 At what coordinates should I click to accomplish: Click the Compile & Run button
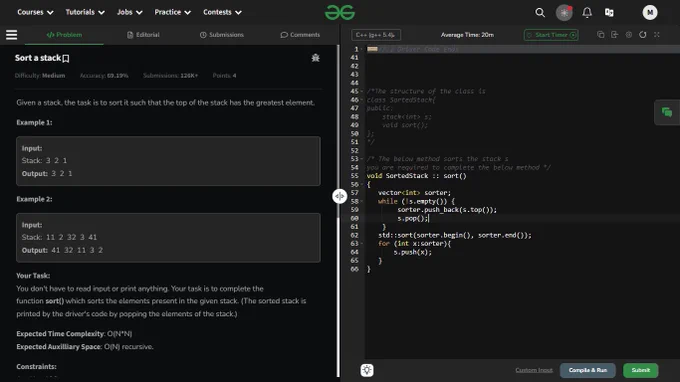tap(588, 370)
